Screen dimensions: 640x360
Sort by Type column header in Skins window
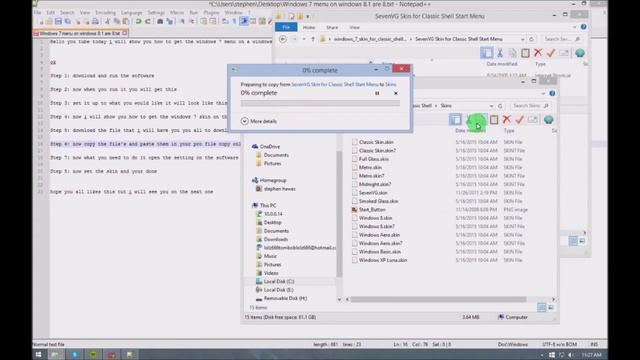509,131
